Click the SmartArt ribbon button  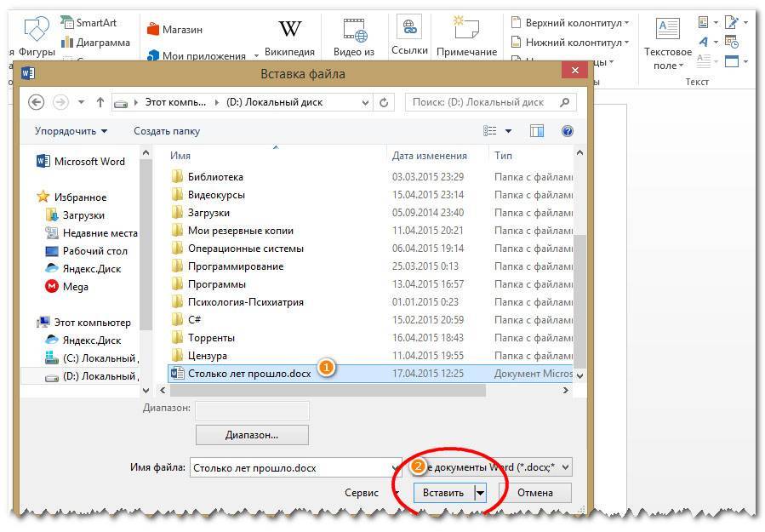[x=89, y=21]
